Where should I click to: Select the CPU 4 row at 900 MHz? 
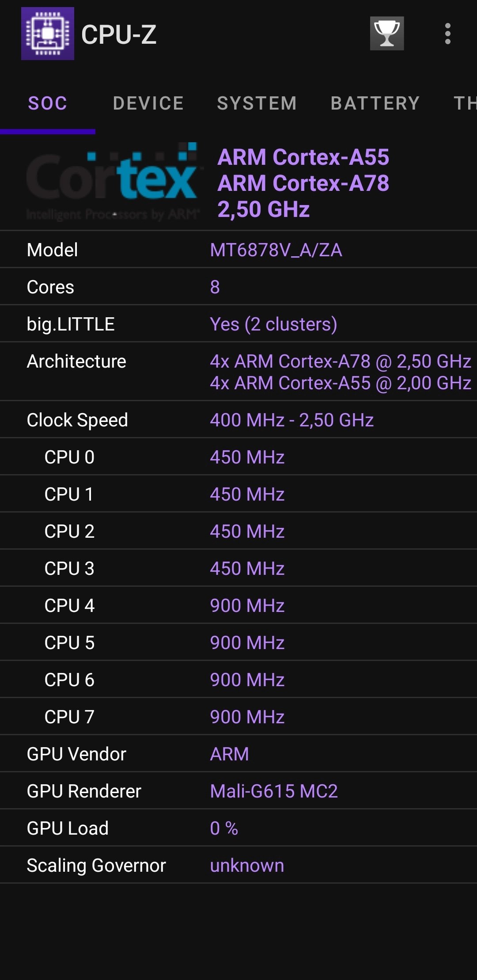[238, 605]
